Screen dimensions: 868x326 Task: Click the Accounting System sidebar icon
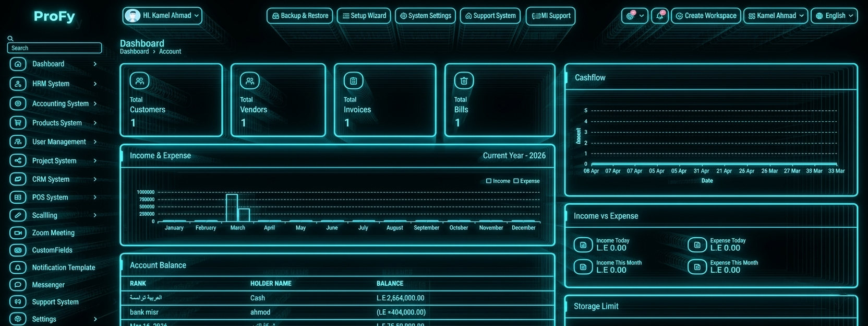tap(18, 103)
